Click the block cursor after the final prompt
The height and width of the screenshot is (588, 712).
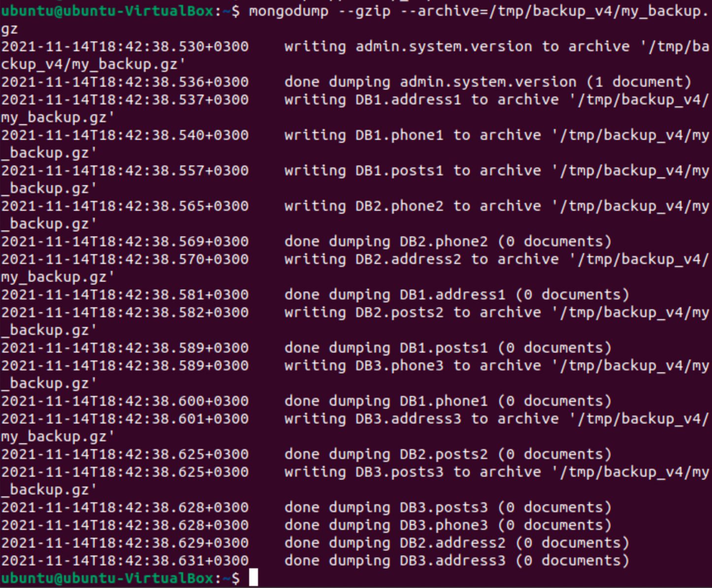point(253,578)
